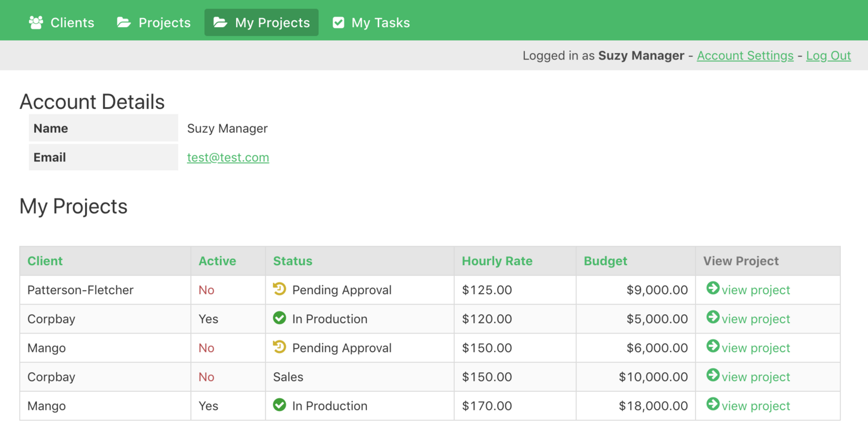The height and width of the screenshot is (440, 868).
Task: Click green checkmark icon in $120.00 row
Action: click(279, 318)
